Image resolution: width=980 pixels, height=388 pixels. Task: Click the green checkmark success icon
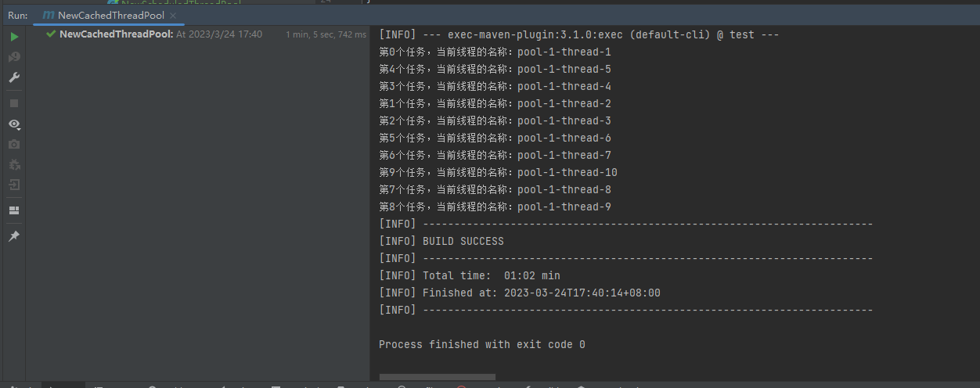coord(51,34)
